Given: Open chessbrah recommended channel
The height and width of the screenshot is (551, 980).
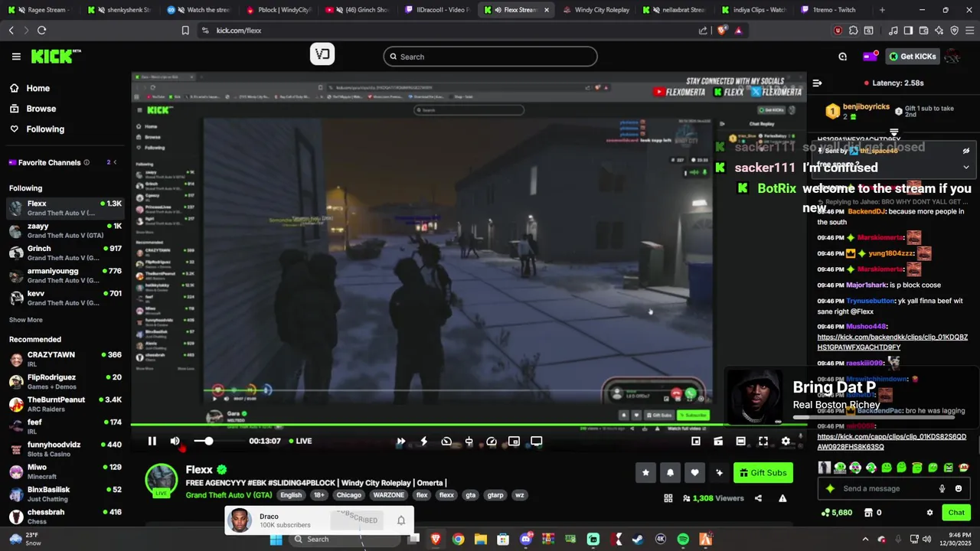Looking at the screenshot, I should click(65, 517).
